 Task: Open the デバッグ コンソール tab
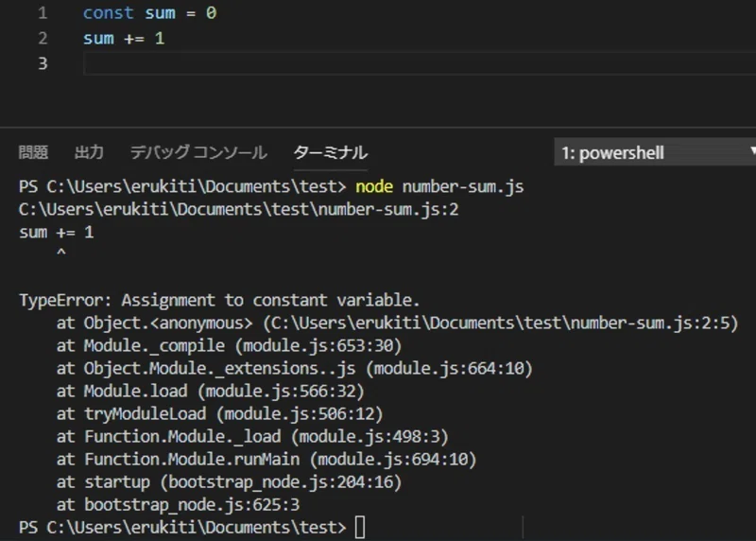[x=198, y=152]
